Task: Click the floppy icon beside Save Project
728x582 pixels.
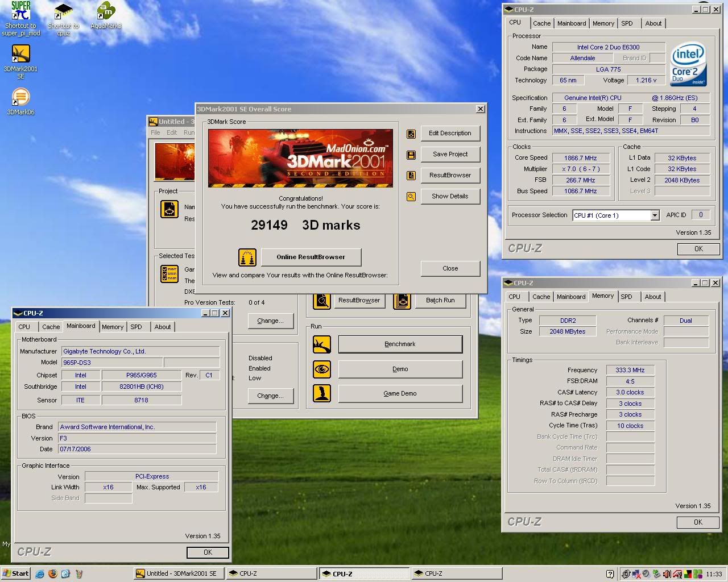Action: (x=411, y=155)
